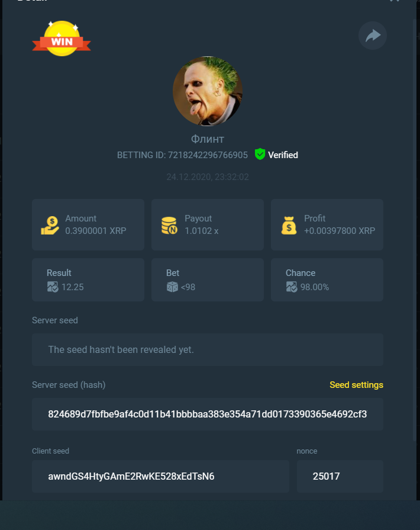Click the green Verified shield icon

tap(260, 154)
